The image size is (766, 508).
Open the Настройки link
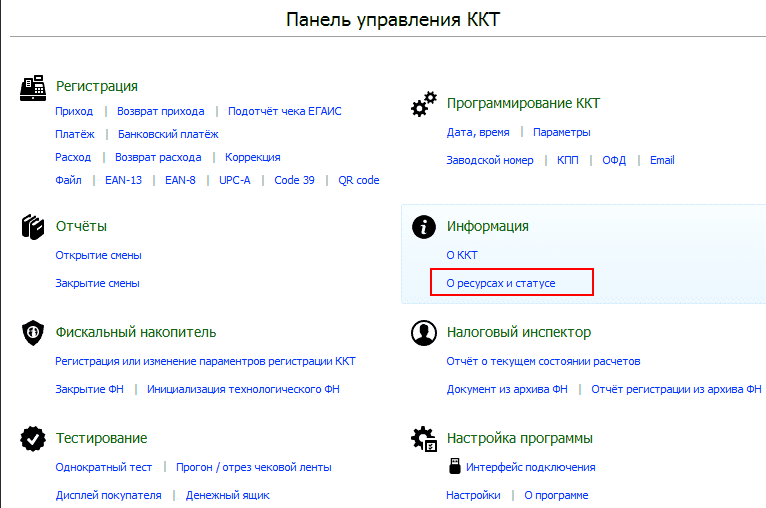[473, 495]
